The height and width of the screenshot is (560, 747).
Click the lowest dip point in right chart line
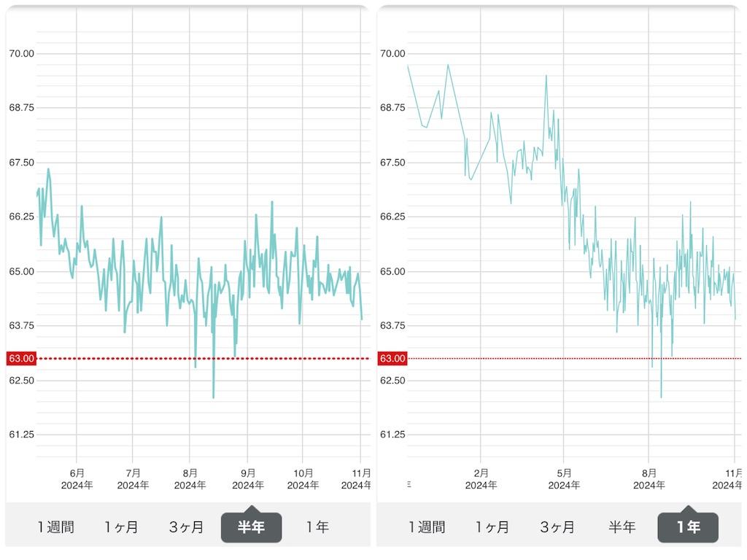point(661,397)
